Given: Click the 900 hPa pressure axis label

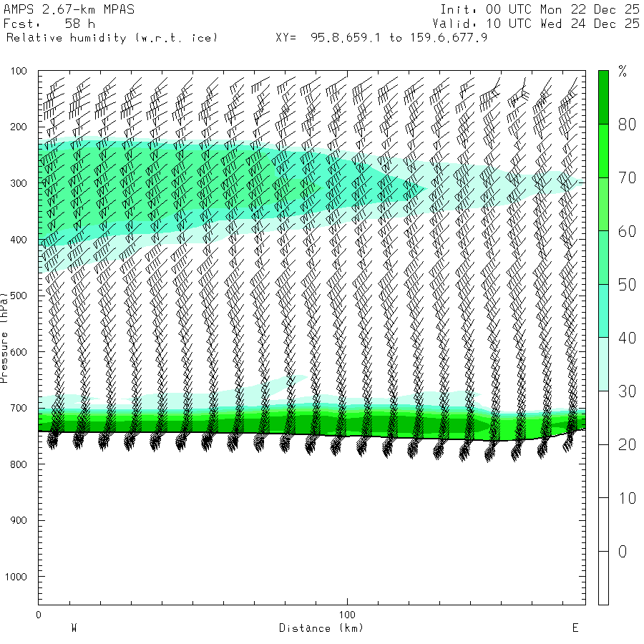Looking at the screenshot, I should coord(19,520).
